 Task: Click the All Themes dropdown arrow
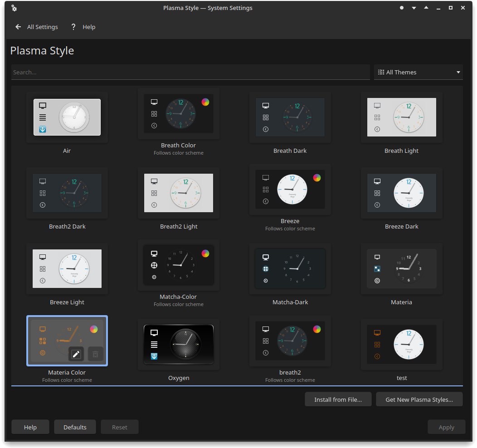[x=458, y=73]
